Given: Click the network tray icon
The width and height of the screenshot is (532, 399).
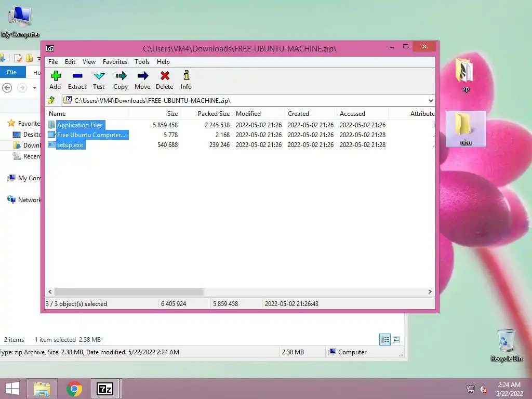Looking at the screenshot, I should click(x=471, y=389).
